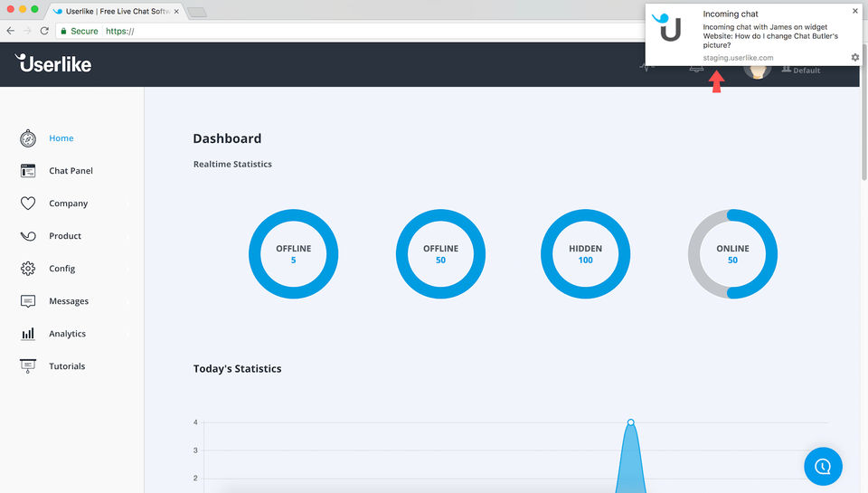The image size is (868, 493).
Task: Click the Userlike logo in header
Action: [53, 63]
